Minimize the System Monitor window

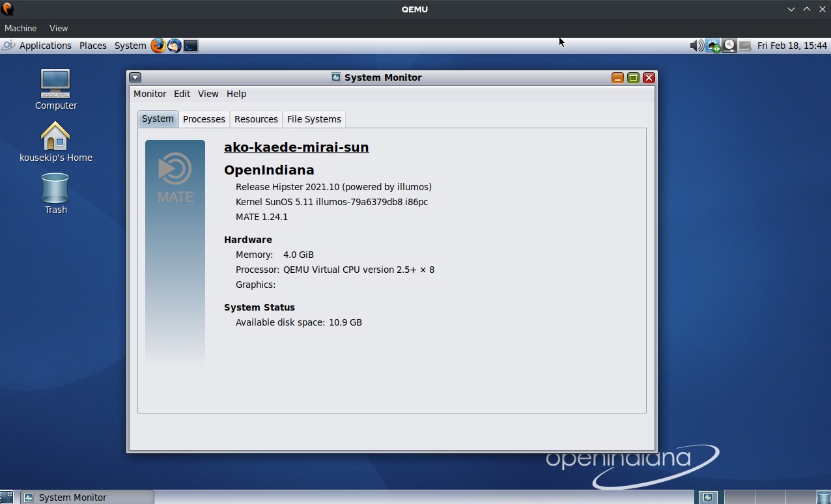(x=617, y=77)
